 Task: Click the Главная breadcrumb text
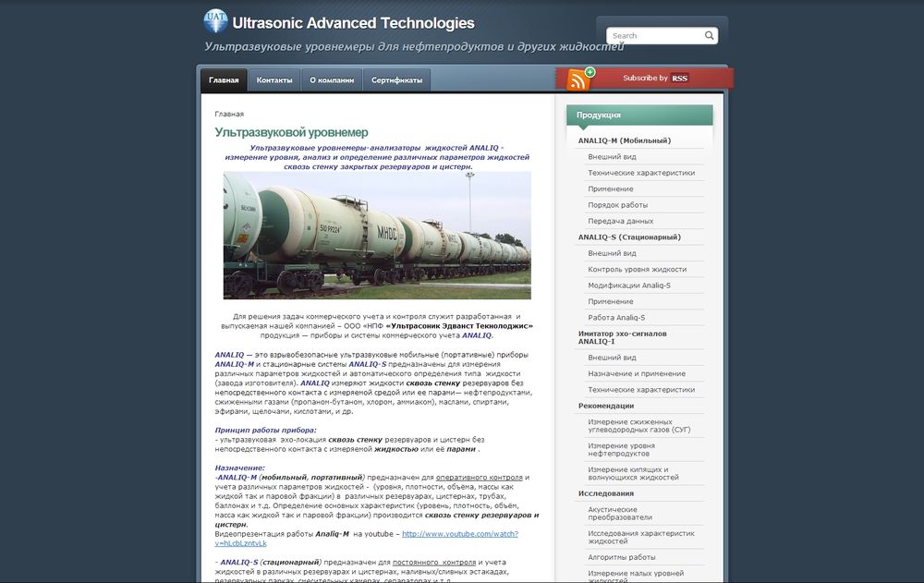(x=229, y=114)
